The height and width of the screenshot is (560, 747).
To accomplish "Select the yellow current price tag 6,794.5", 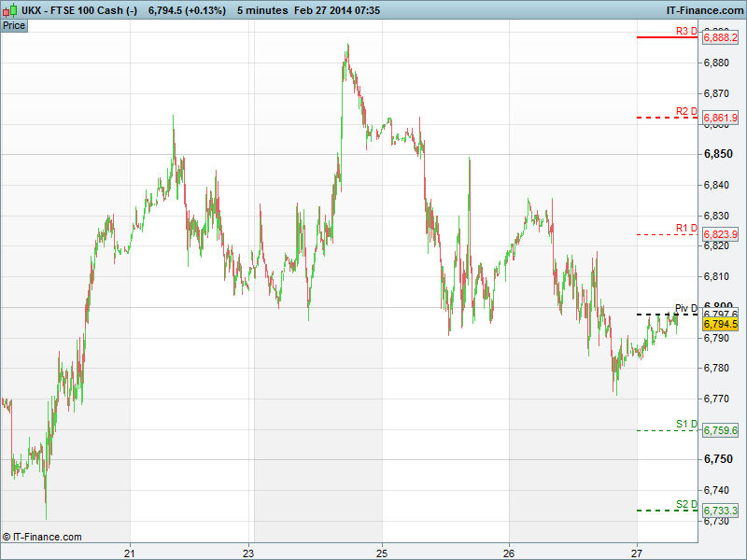I will pyautogui.click(x=720, y=324).
